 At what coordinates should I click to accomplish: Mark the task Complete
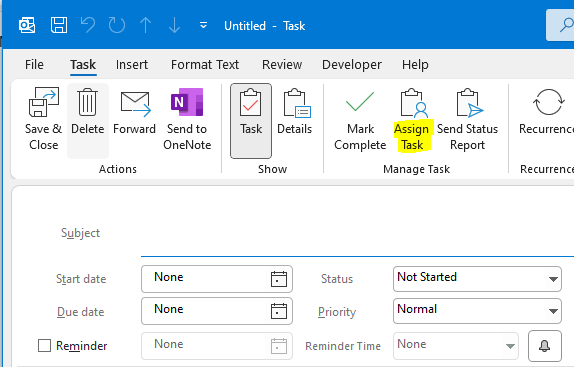tap(360, 119)
